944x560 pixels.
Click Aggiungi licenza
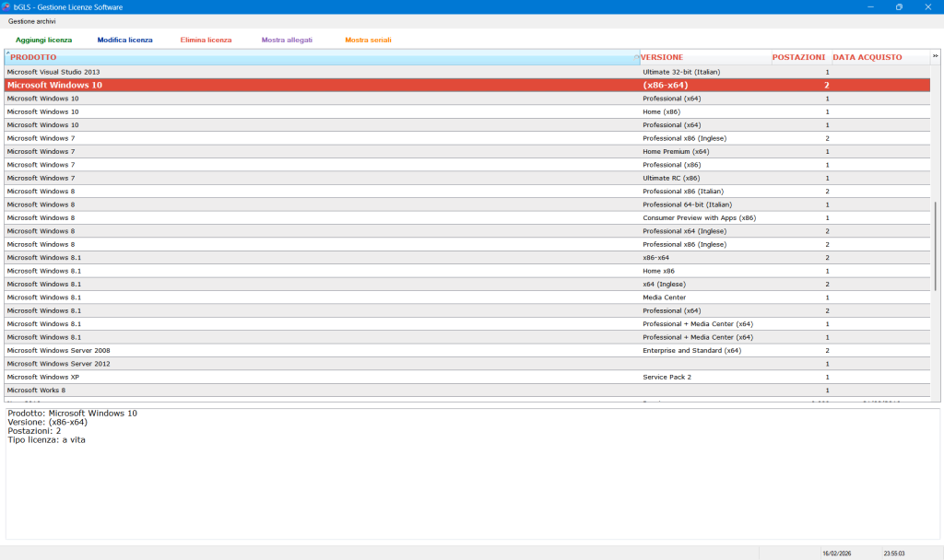pyautogui.click(x=43, y=41)
